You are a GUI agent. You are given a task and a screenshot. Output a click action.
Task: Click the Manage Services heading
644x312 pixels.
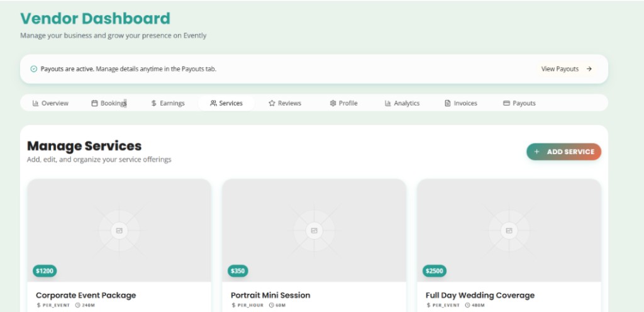click(84, 146)
